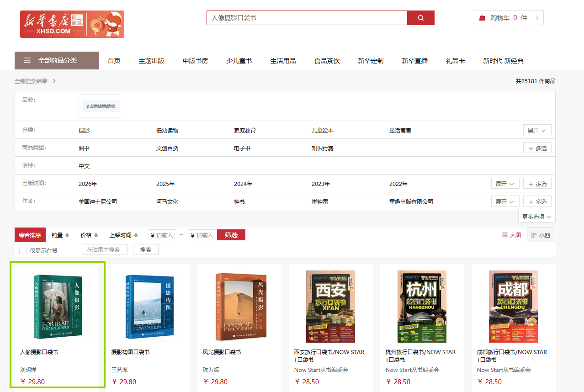The image size is (584, 392).
Task: Switch to 小图 view
Action: [x=541, y=234]
